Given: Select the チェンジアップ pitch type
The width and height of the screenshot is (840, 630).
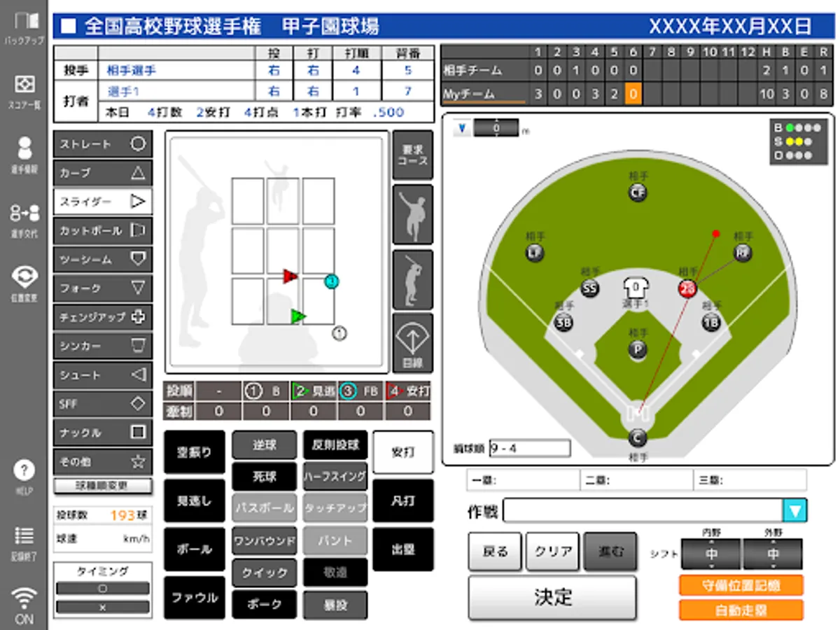Looking at the screenshot, I should (x=103, y=317).
